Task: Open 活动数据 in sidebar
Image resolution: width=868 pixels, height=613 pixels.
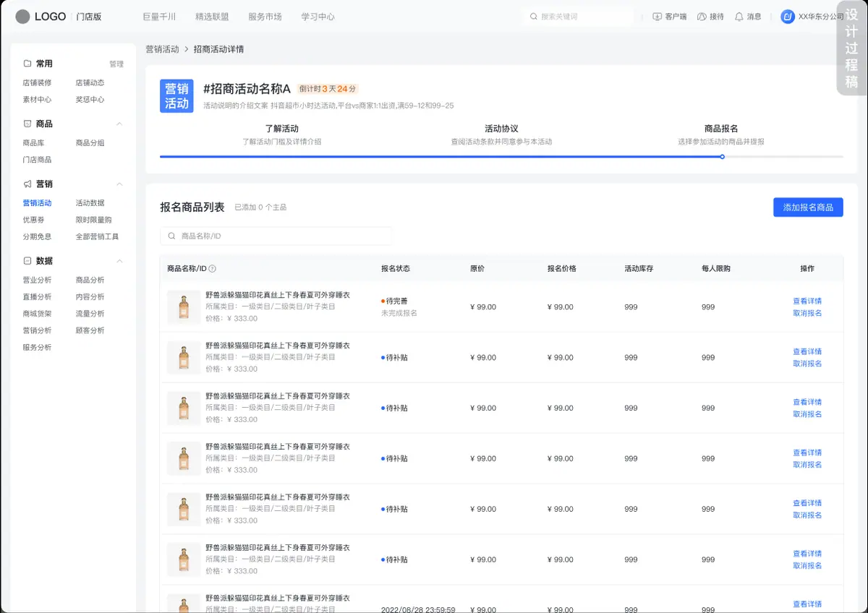Action: tap(90, 202)
